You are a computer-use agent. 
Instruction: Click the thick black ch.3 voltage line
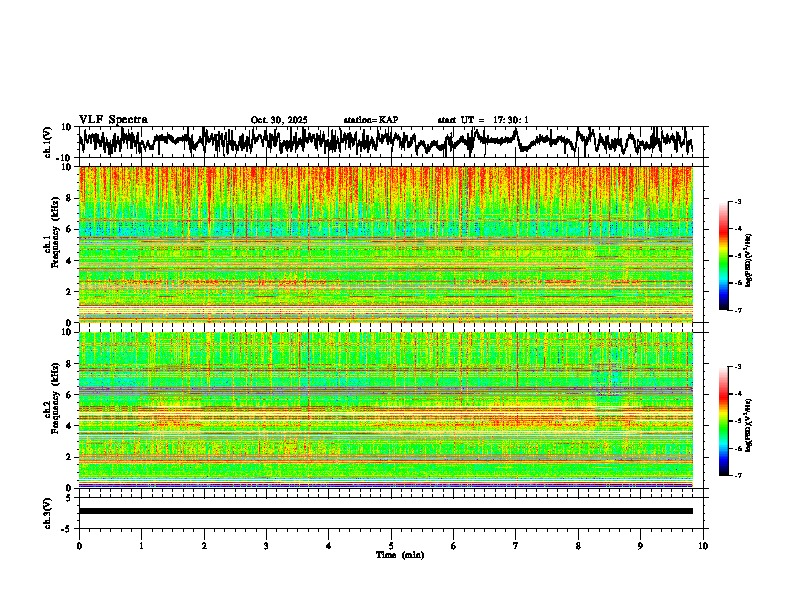385,511
